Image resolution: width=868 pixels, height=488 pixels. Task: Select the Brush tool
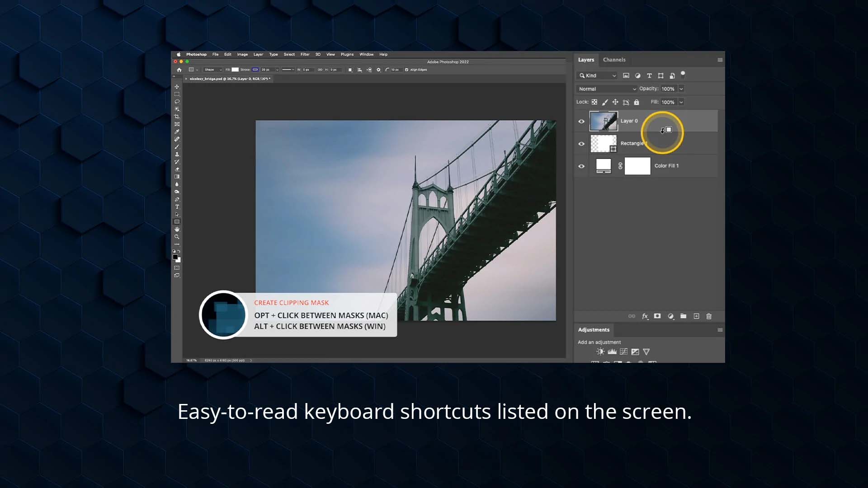177,147
